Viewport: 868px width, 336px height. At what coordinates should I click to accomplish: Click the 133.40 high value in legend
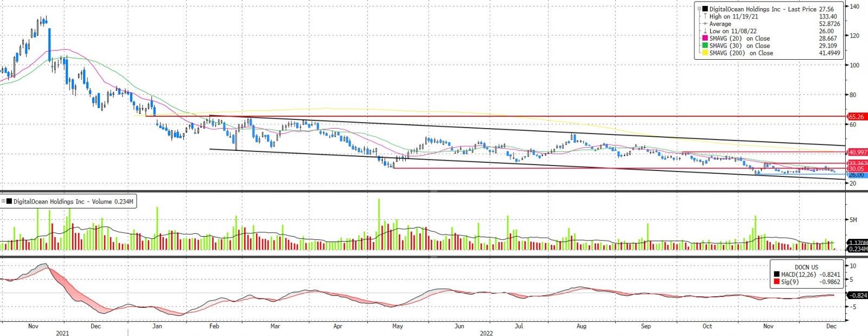pyautogui.click(x=828, y=17)
